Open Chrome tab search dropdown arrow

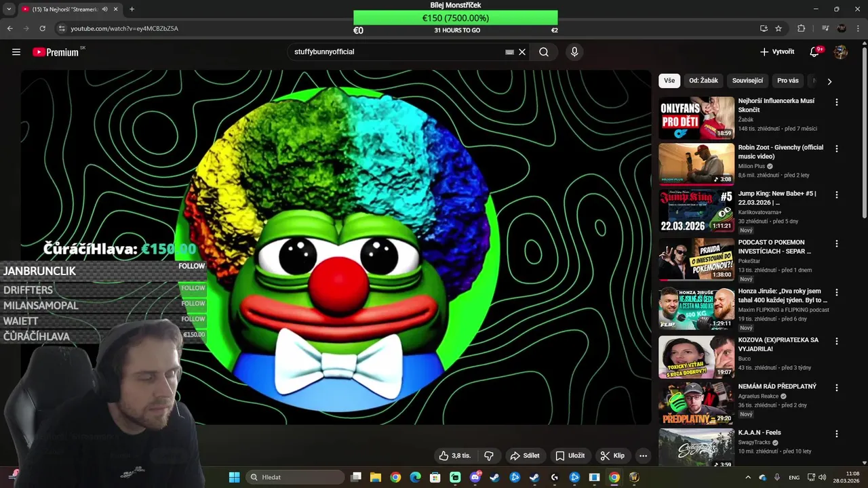pos(9,9)
